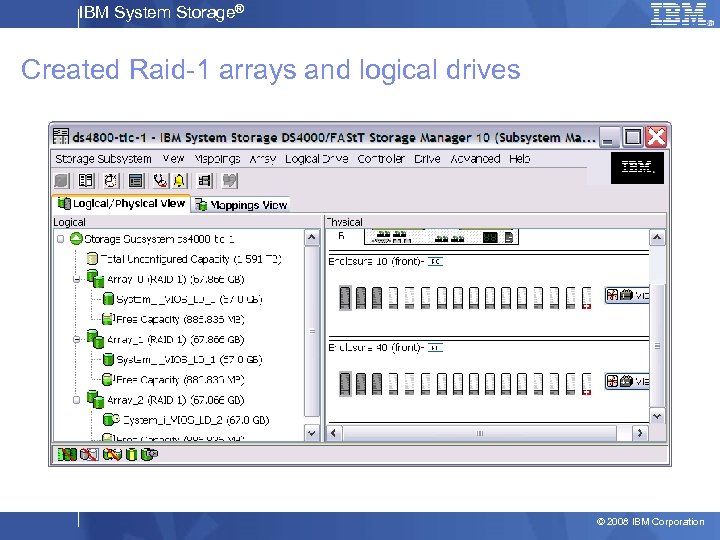The image size is (720, 540).
Task: Click the greyed-out first toolbar icon
Action: pos(62,180)
